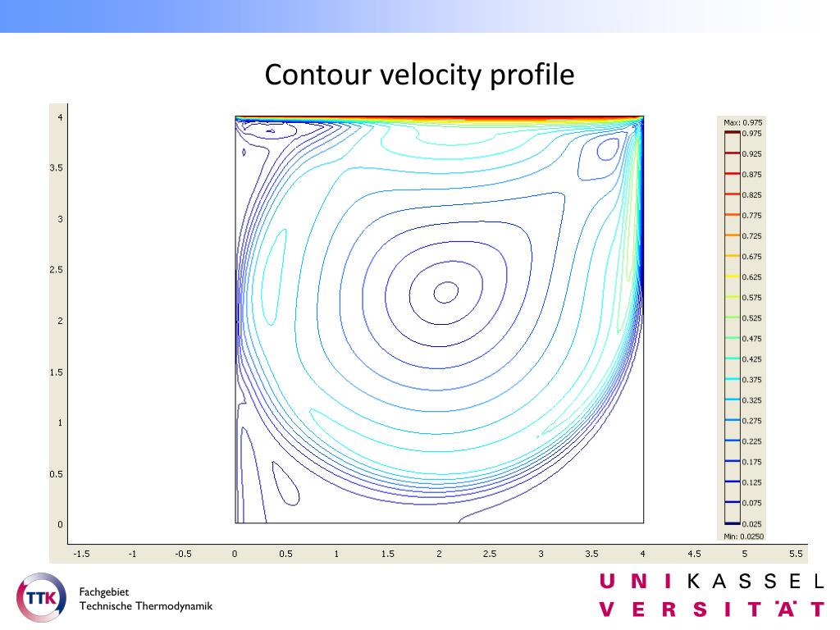Click the TTK logo icon

pyautogui.click(x=41, y=598)
